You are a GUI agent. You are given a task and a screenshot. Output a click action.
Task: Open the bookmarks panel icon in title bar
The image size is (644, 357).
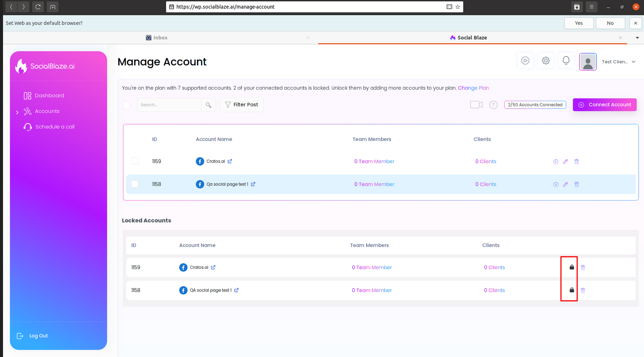pyautogui.click(x=577, y=7)
